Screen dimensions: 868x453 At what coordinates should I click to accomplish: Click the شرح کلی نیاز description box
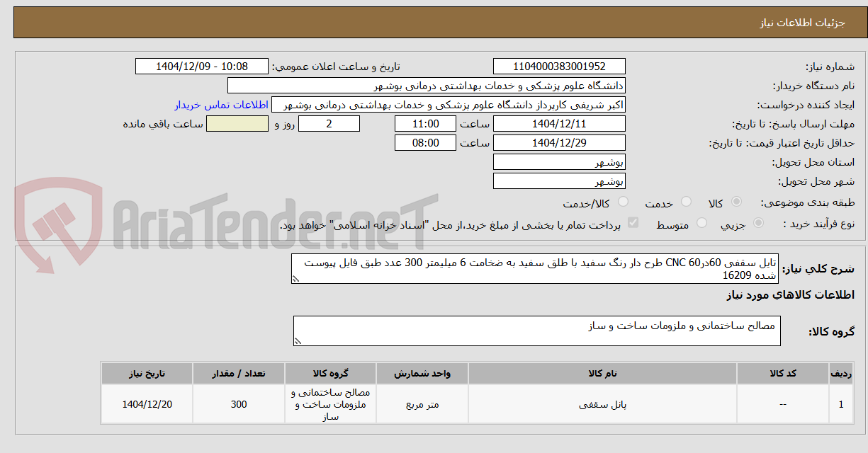tap(536, 269)
